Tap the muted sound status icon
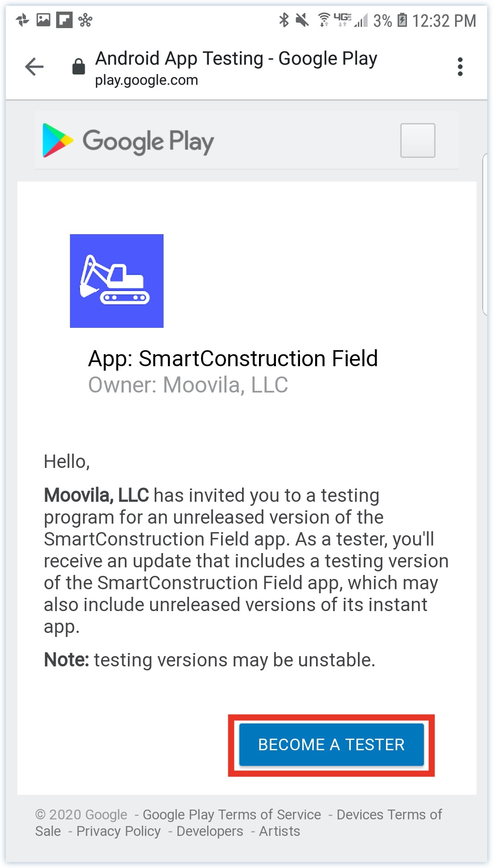The image size is (493, 868). coord(302,20)
